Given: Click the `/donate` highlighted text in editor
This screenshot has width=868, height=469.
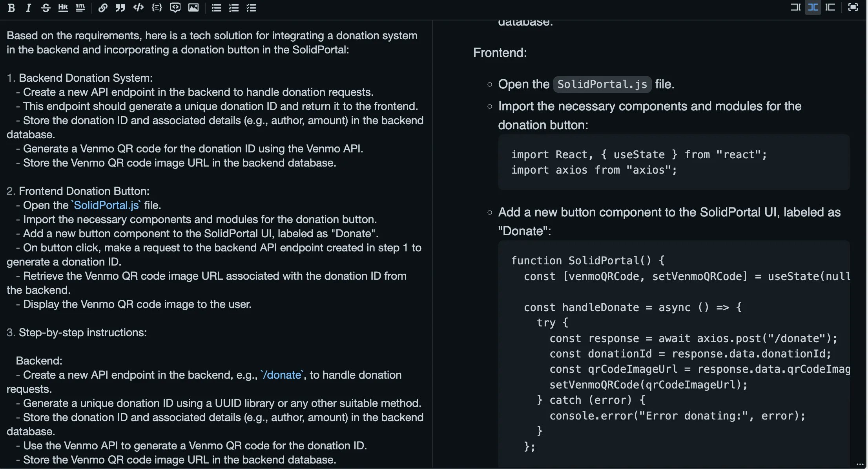Looking at the screenshot, I should click(282, 375).
